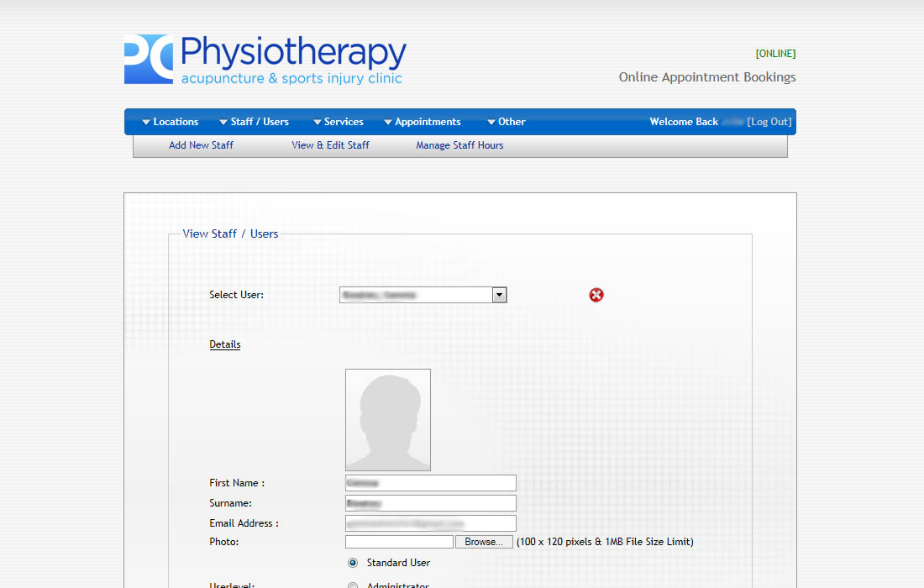Click the First Name input field

430,483
